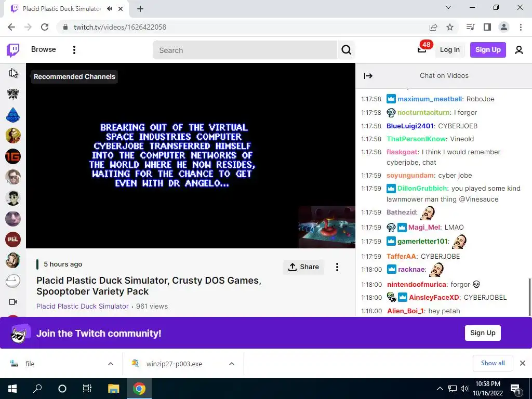The height and width of the screenshot is (399, 532).
Task: Open the three-dot menu beside Browse
Action: pos(74,50)
